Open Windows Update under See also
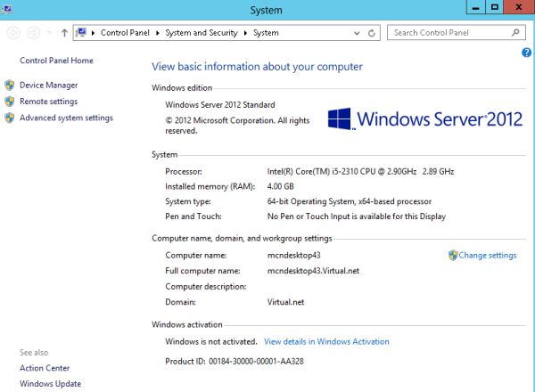 [x=51, y=384]
